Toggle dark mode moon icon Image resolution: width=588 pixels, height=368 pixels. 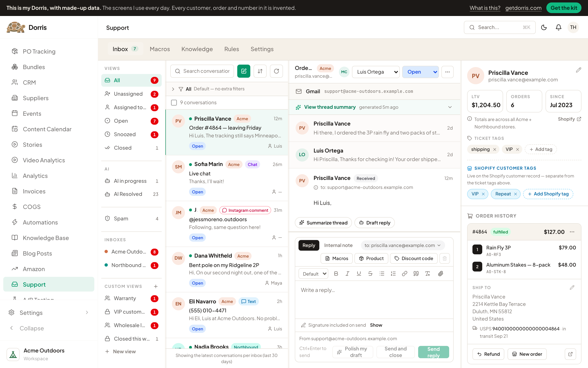coord(544,27)
